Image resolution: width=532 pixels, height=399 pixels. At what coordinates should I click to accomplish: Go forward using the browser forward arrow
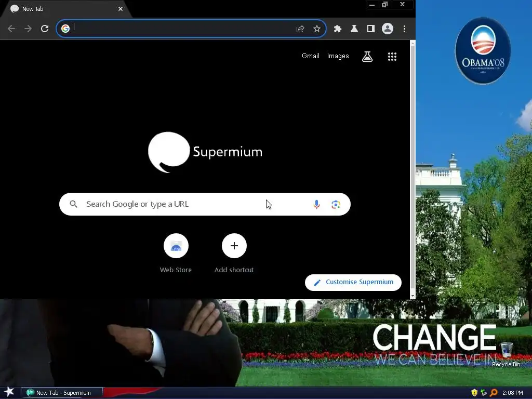pyautogui.click(x=28, y=29)
